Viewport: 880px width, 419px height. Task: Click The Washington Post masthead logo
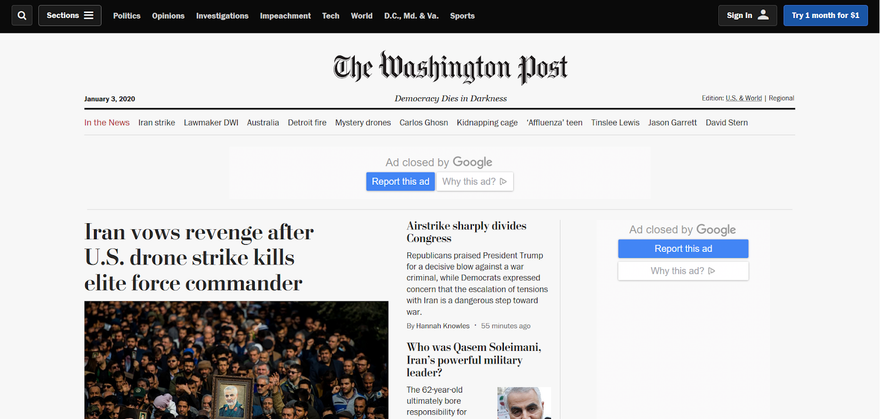coord(450,67)
